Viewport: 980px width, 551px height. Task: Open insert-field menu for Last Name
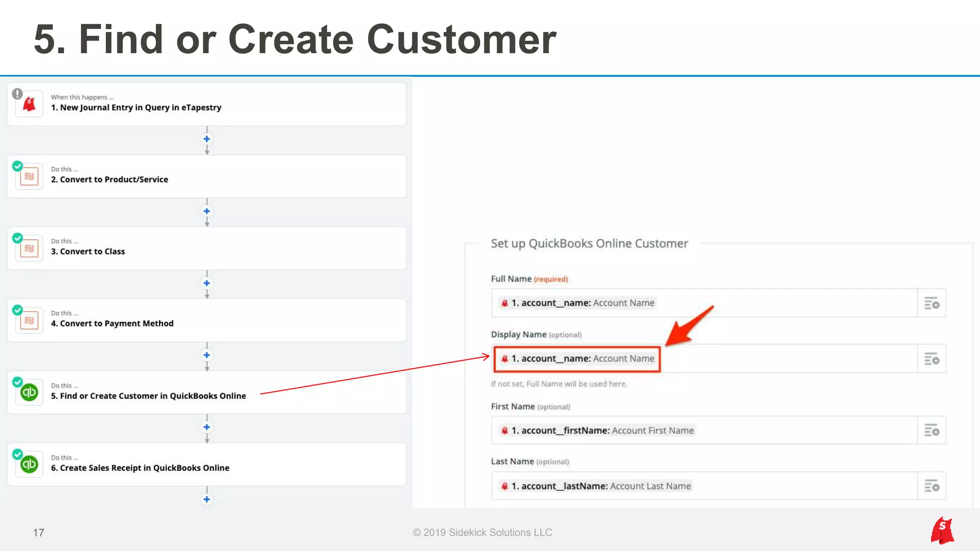(x=931, y=486)
